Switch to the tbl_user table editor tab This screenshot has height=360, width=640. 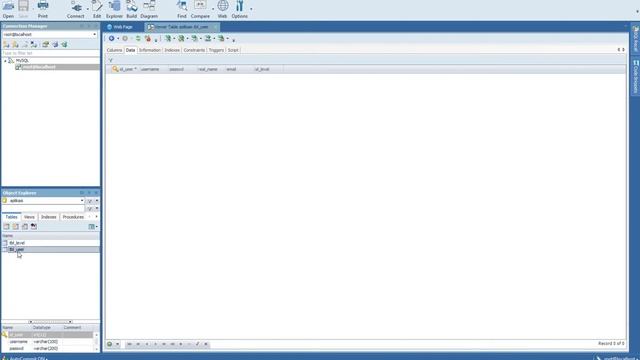click(182, 27)
